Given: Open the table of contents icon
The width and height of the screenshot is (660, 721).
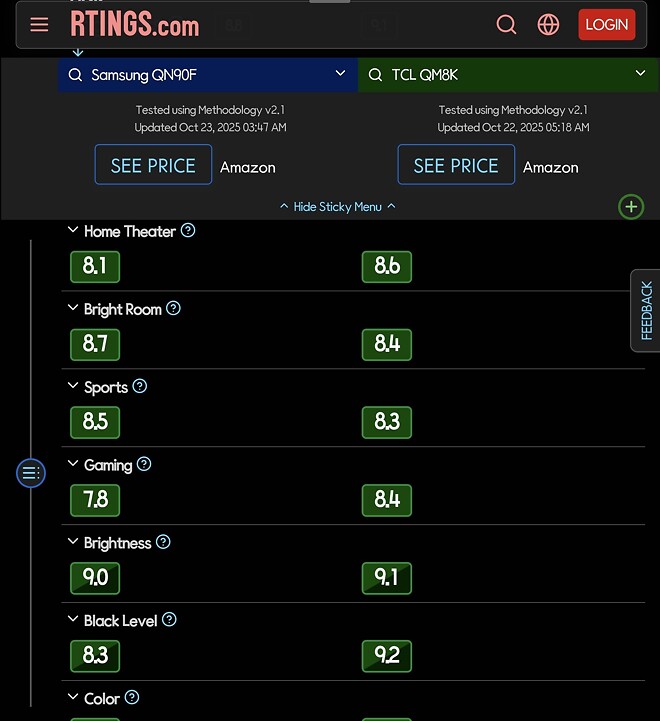Looking at the screenshot, I should coord(31,473).
